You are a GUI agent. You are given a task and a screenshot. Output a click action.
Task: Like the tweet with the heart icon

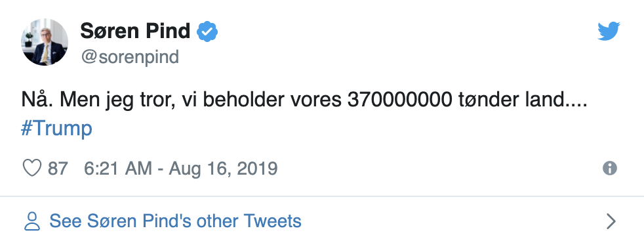31,168
